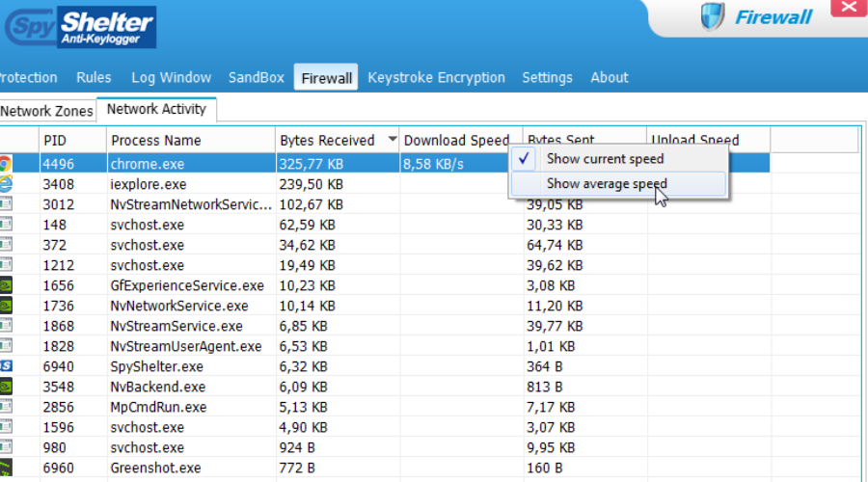Sort by the Bytes Received column header
The image size is (868, 482).
click(x=338, y=141)
